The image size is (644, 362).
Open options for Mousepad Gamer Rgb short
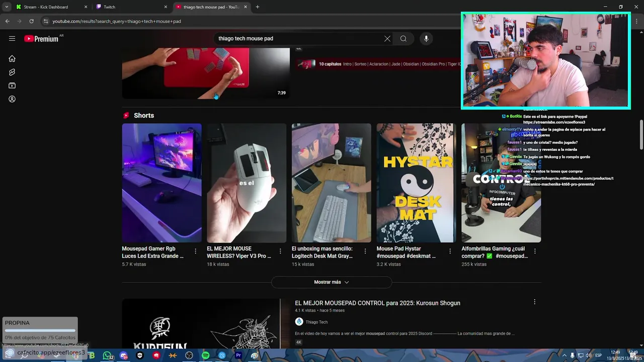click(196, 251)
